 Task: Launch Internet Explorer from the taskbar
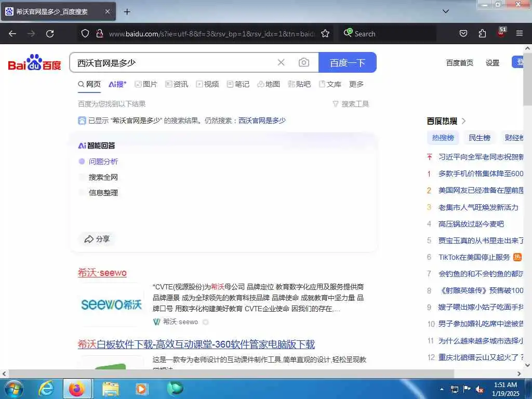coord(46,389)
